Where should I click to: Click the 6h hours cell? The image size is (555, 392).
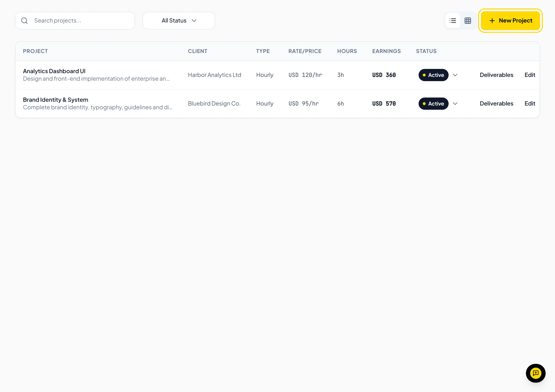pyautogui.click(x=340, y=103)
